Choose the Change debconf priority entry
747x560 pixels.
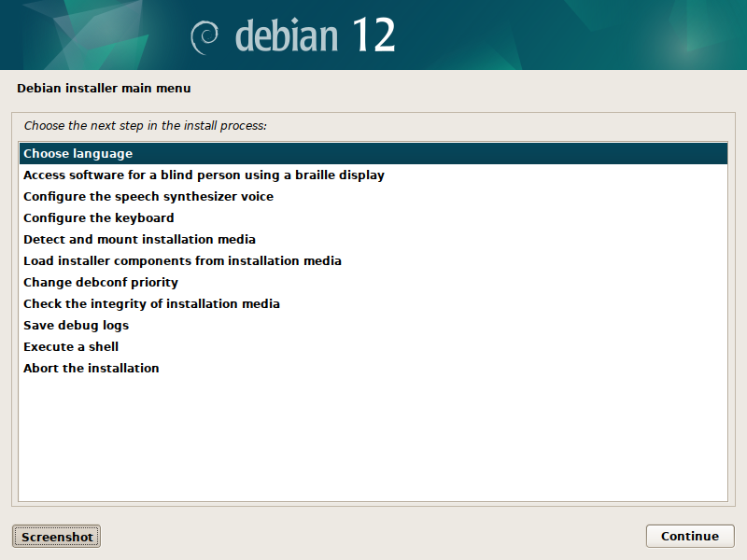click(x=100, y=282)
